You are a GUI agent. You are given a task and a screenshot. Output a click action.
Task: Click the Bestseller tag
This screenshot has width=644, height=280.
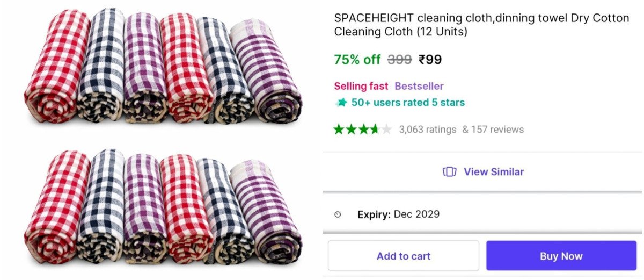pyautogui.click(x=419, y=86)
